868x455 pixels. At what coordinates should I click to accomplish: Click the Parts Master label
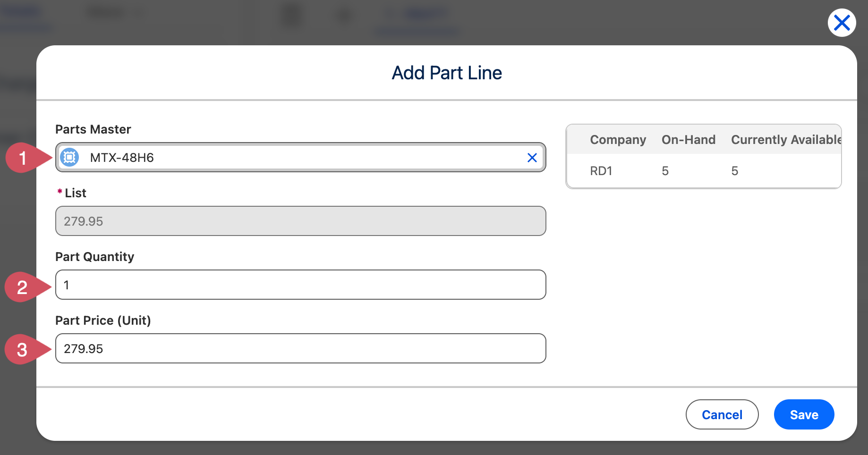click(93, 129)
